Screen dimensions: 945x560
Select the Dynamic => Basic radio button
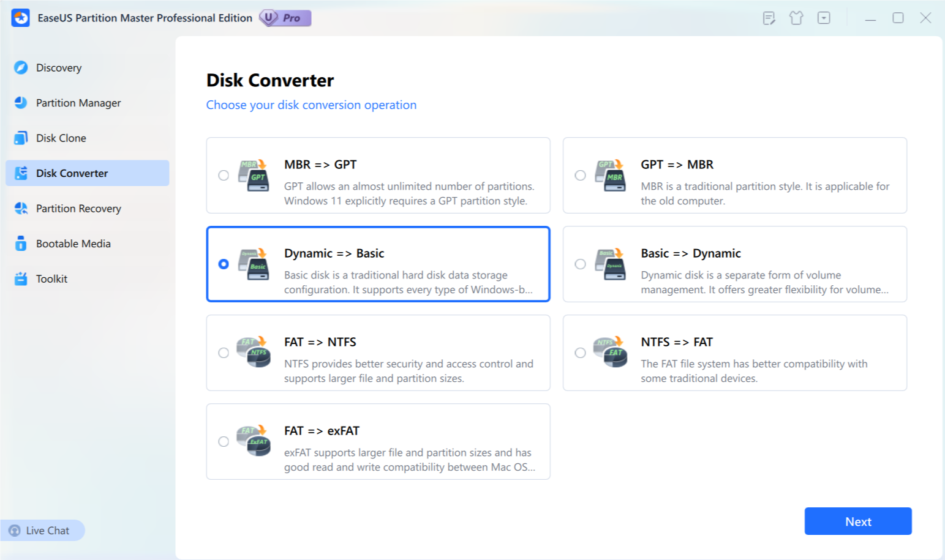point(224,264)
